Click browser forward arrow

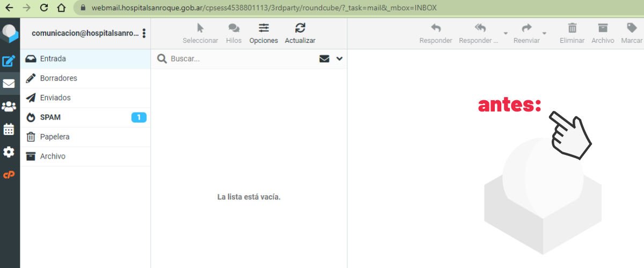tap(27, 8)
